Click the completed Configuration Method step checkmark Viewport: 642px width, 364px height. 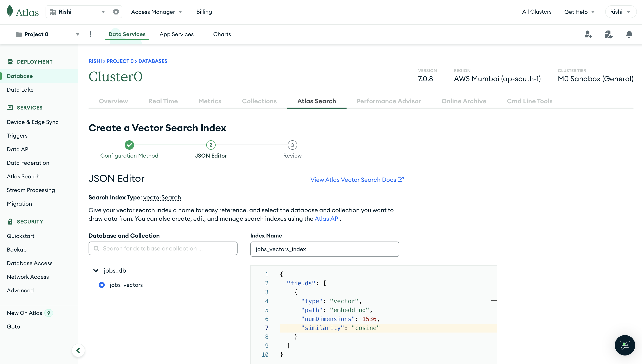coord(129,145)
